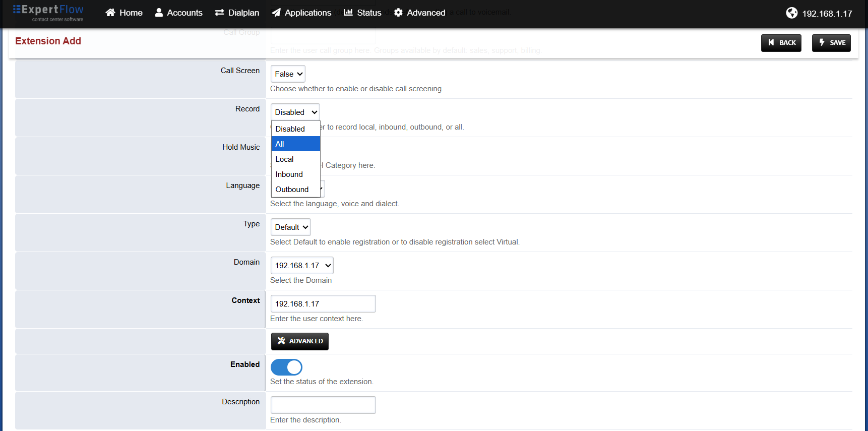This screenshot has width=868, height=431.
Task: Click the Language label
Action: [x=243, y=186]
